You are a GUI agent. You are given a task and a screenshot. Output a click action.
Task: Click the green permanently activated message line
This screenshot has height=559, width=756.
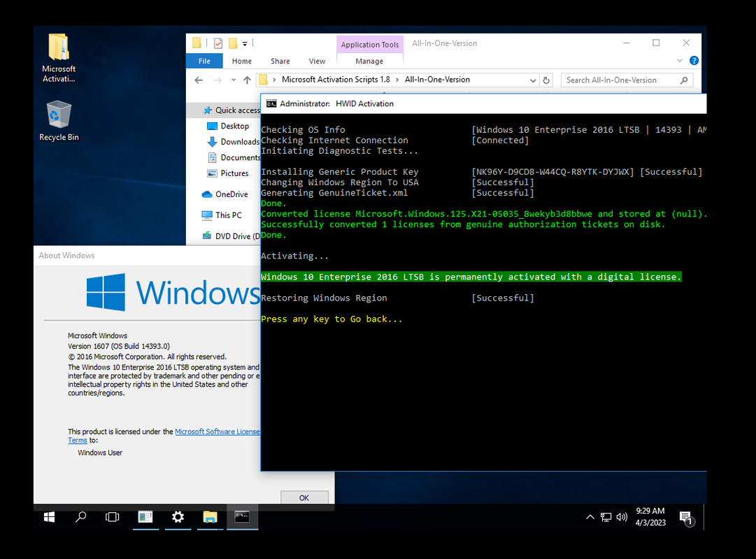click(x=471, y=277)
